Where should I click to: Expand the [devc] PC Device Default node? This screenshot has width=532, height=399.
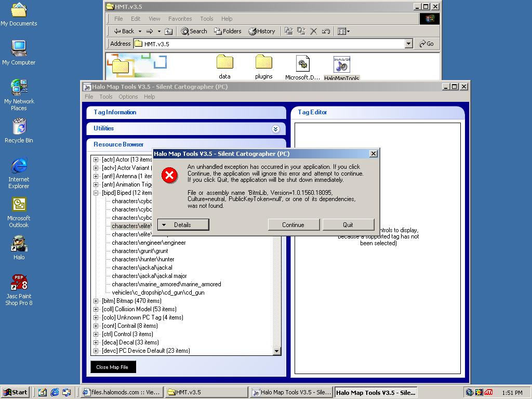96,351
